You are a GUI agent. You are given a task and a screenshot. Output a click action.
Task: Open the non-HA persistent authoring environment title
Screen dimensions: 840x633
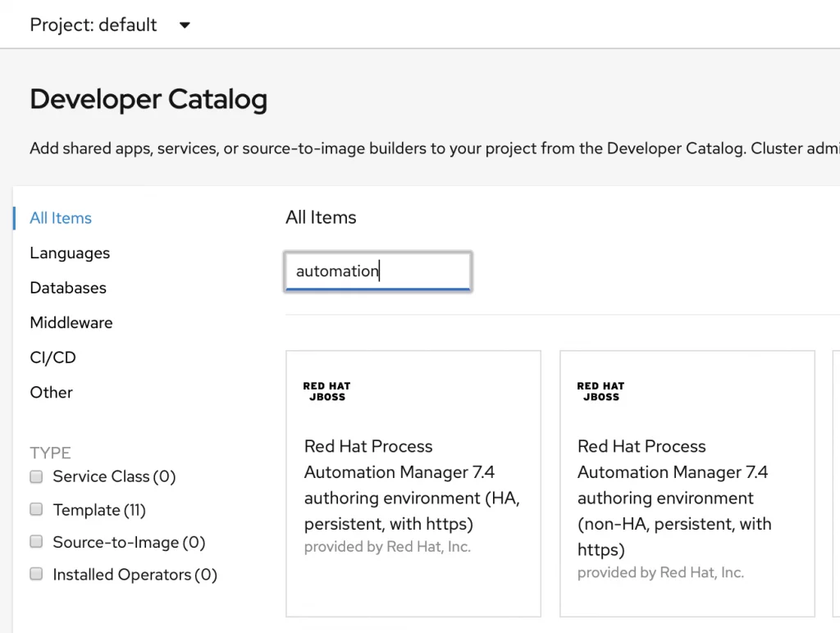tap(674, 498)
